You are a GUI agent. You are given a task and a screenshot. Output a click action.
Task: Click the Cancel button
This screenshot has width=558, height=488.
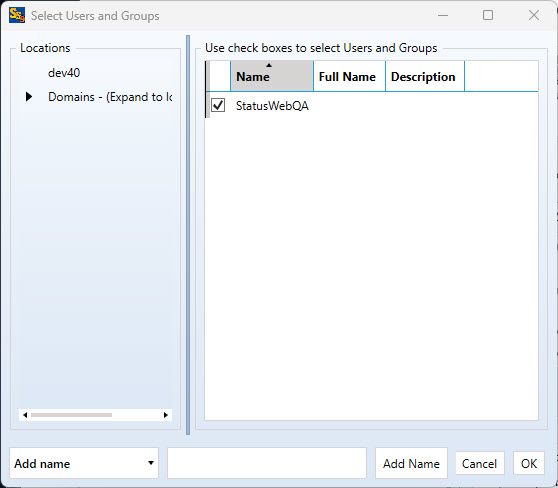click(x=479, y=463)
